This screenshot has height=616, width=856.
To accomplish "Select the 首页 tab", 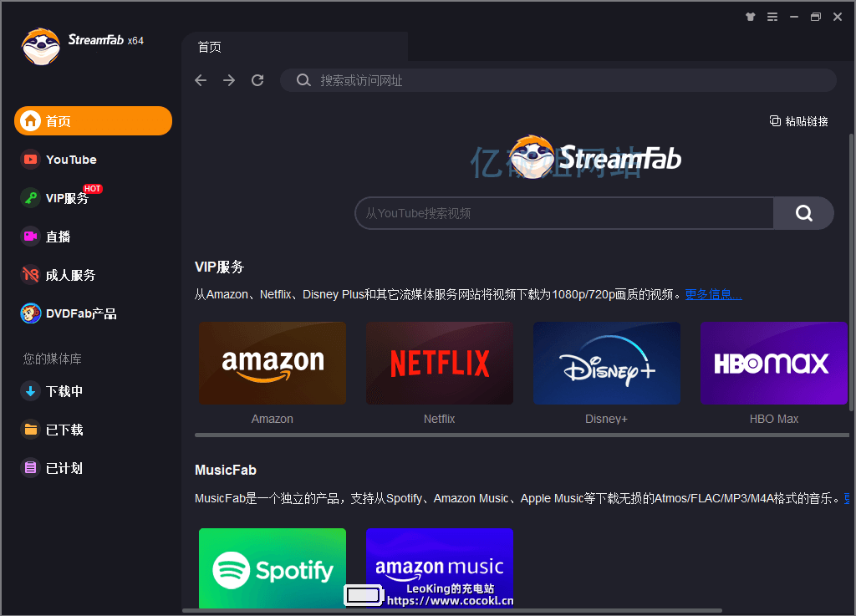I will (x=294, y=47).
